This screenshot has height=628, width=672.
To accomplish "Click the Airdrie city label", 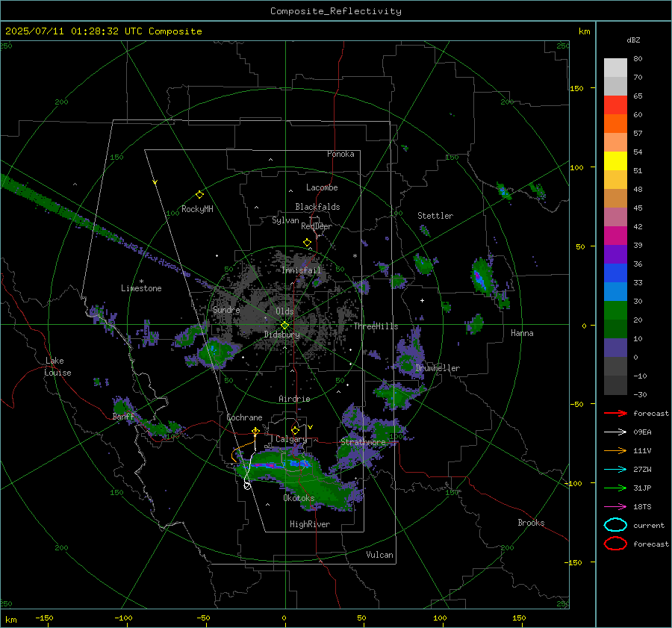I will tap(294, 399).
